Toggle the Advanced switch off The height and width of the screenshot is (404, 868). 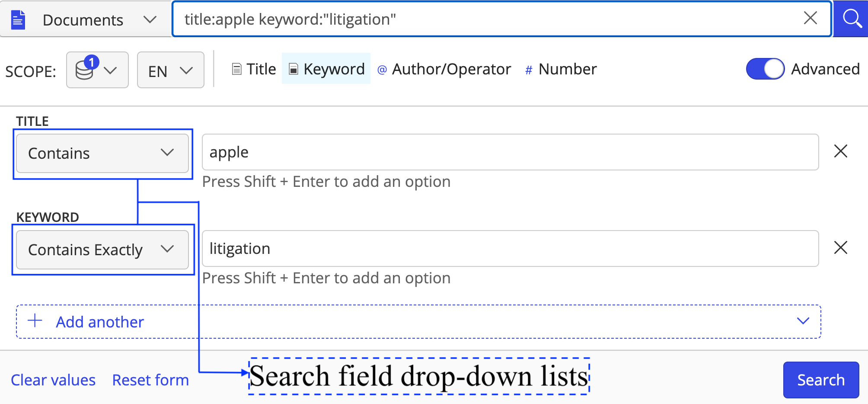[x=765, y=69]
